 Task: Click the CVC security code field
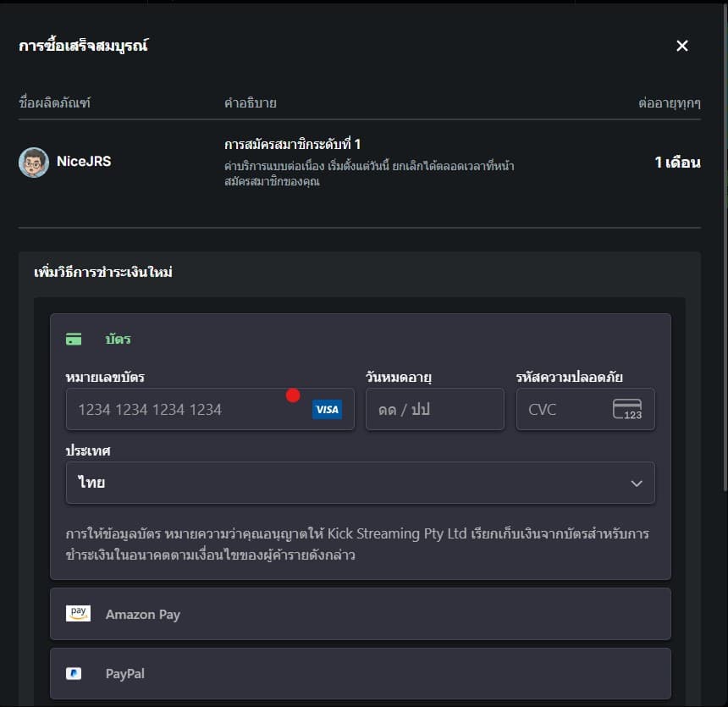(x=586, y=409)
